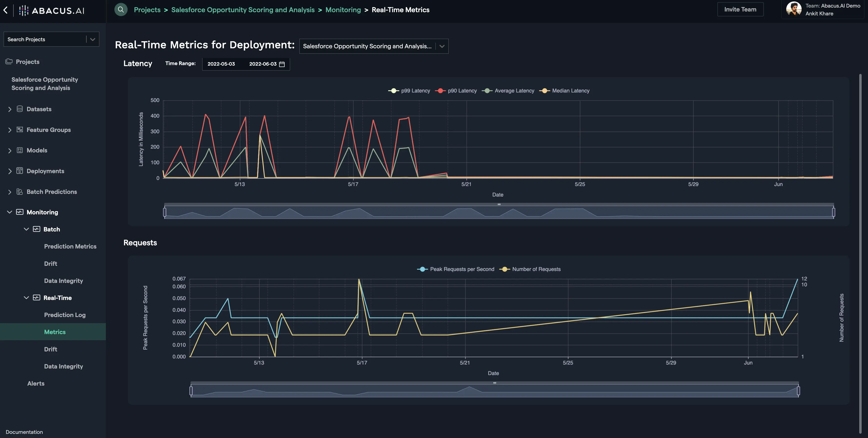Select Prediction Log in sidebar

coord(65,315)
